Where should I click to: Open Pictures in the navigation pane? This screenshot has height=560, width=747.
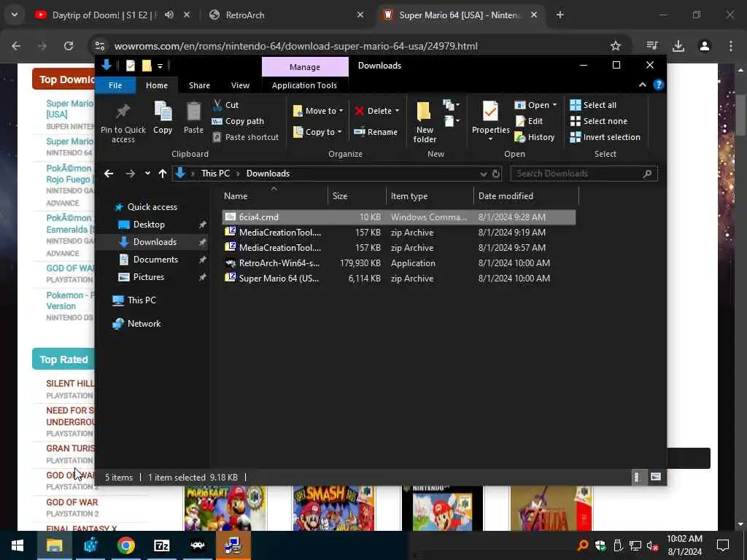tap(148, 277)
